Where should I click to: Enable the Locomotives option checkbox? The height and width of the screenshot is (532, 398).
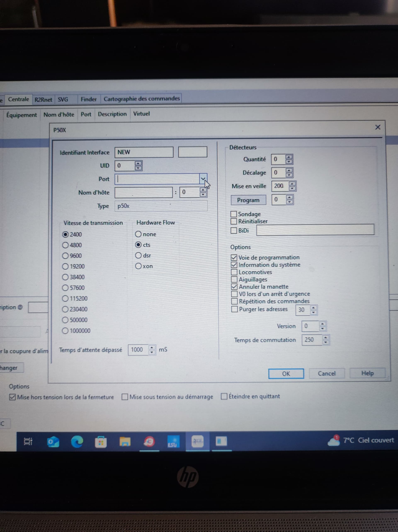[234, 272]
